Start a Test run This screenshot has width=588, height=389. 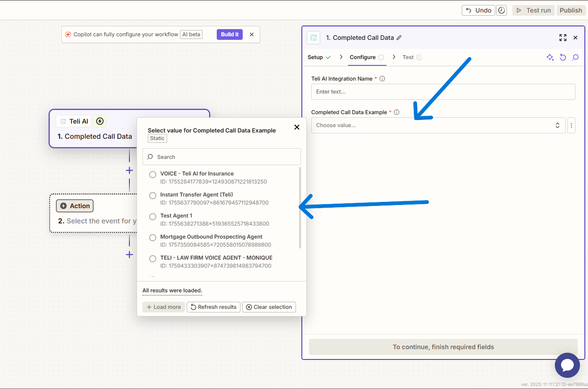click(533, 10)
